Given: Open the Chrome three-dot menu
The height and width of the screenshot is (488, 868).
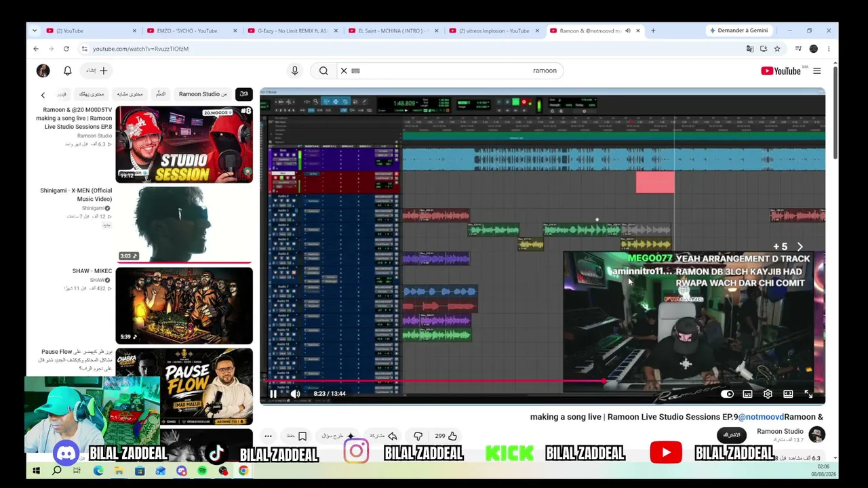Looking at the screenshot, I should (x=829, y=49).
